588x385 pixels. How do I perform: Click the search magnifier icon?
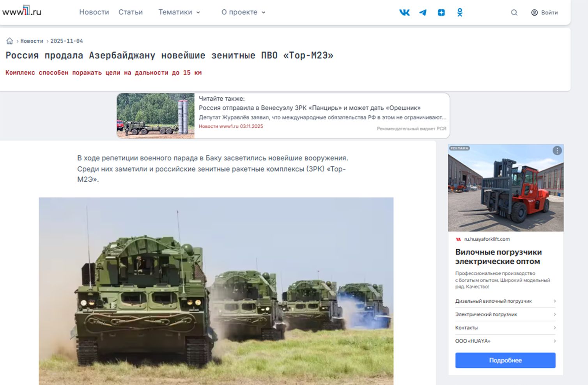pyautogui.click(x=514, y=12)
